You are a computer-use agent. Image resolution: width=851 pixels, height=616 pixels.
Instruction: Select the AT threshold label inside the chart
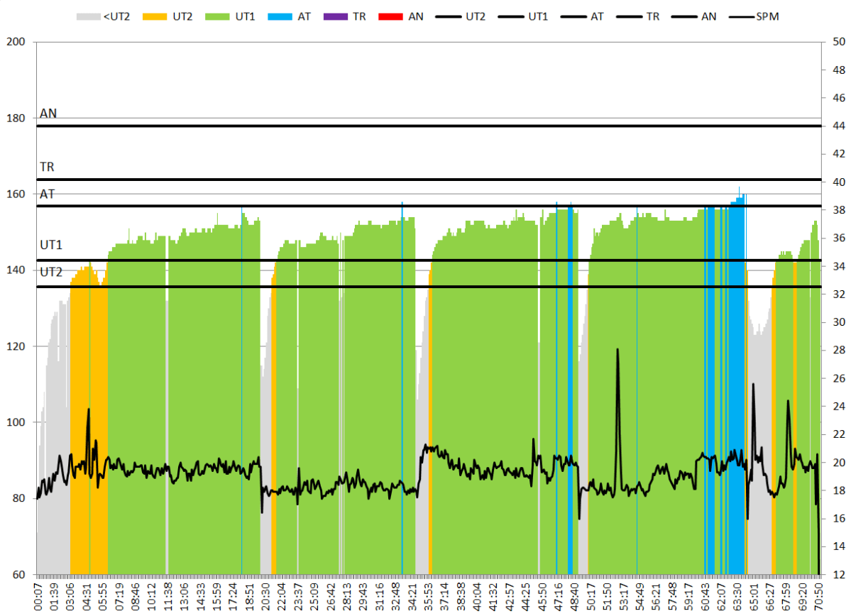(47, 194)
